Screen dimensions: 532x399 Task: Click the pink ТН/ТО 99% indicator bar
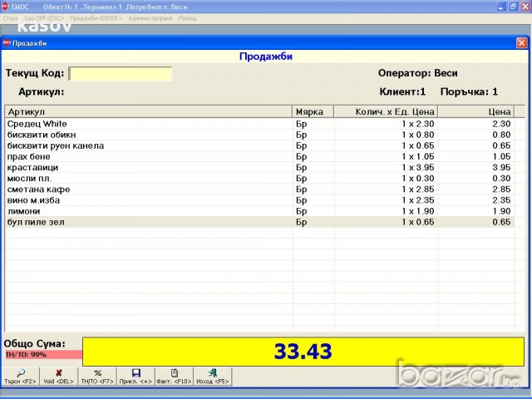click(42, 355)
